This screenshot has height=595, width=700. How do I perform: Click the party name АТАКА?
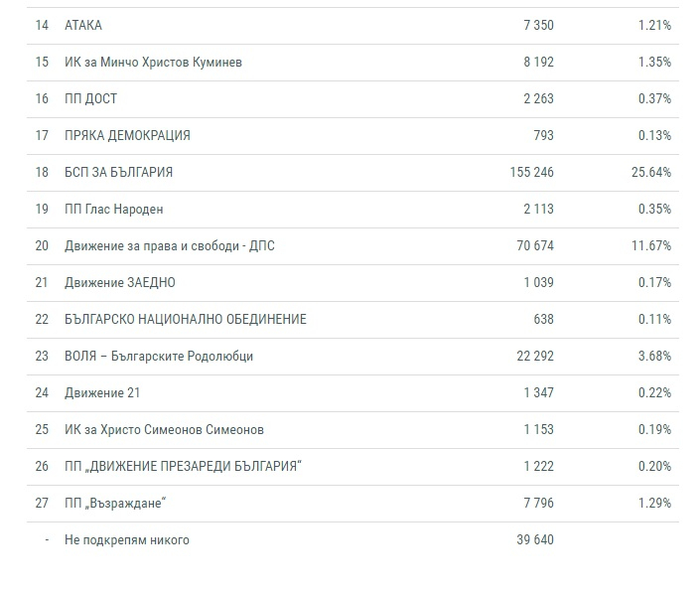point(83,26)
